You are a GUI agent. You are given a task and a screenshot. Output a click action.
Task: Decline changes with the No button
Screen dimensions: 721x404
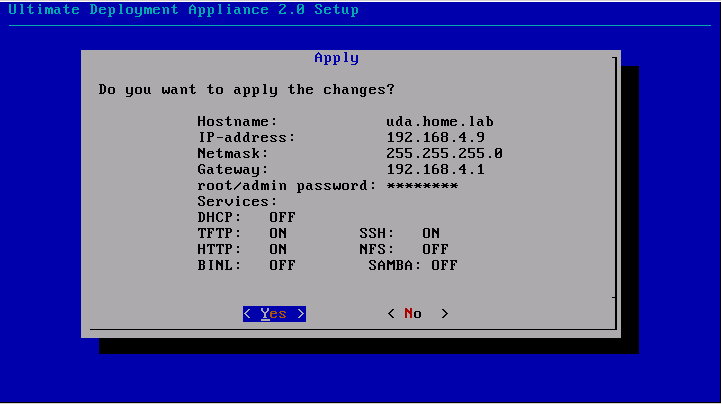[418, 314]
